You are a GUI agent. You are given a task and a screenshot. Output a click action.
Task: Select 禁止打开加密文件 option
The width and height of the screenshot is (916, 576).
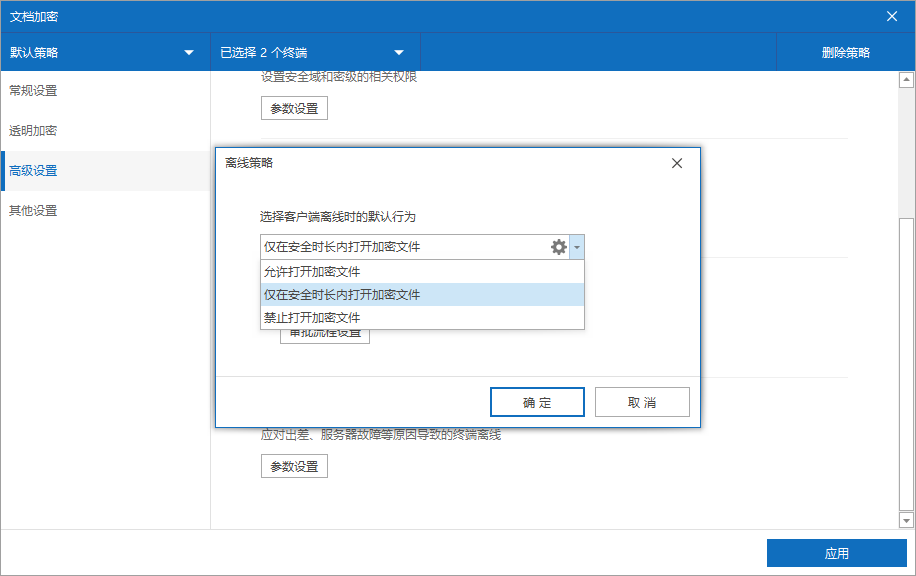coord(422,318)
